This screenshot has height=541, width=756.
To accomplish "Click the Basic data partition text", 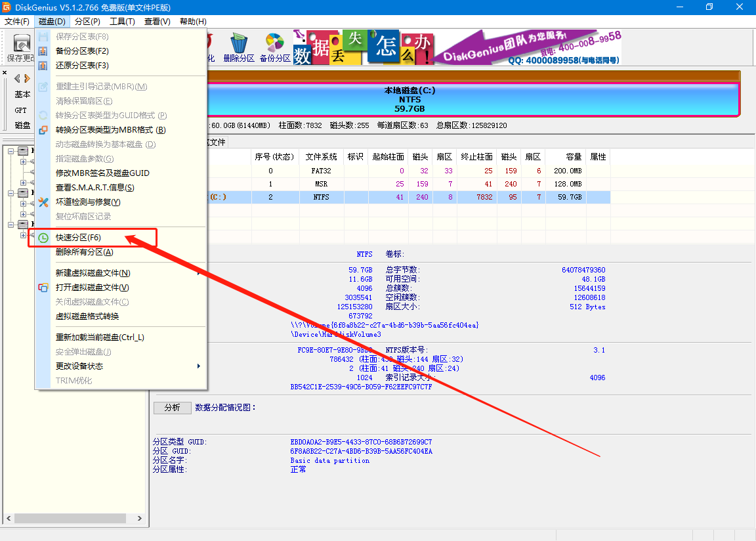I will pos(330,460).
